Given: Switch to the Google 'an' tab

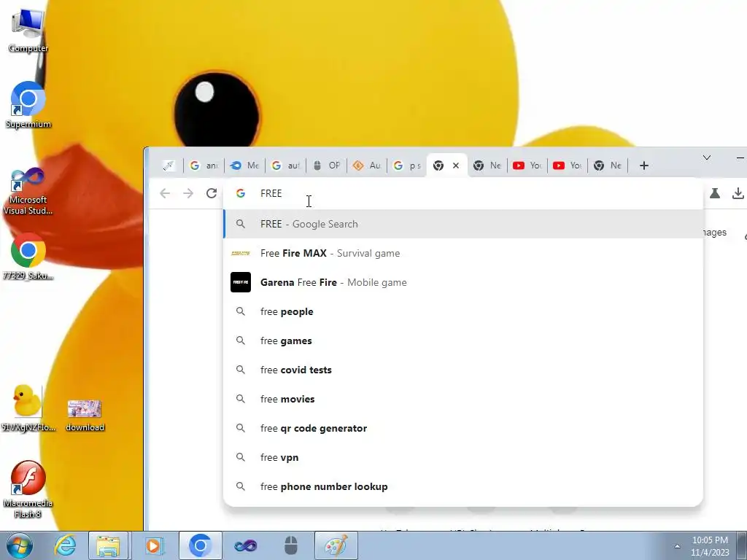Looking at the screenshot, I should (204, 166).
